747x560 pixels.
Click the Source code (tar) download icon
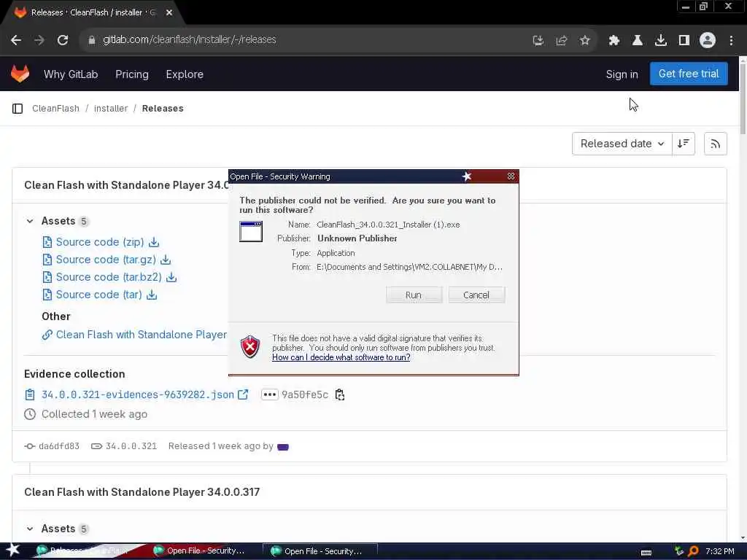pyautogui.click(x=152, y=295)
